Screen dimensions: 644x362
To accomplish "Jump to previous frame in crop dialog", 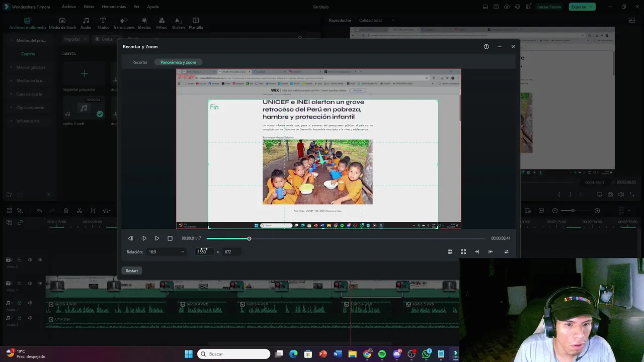I will pyautogui.click(x=130, y=238).
